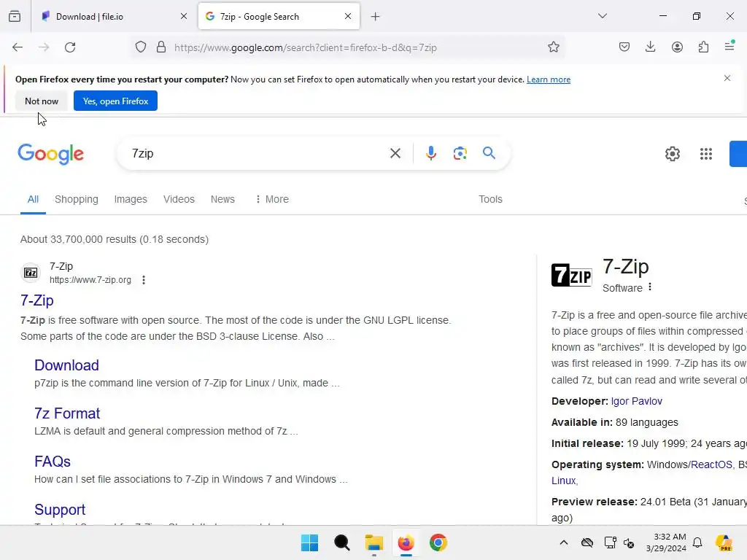Open Google apps grid
Viewport: 747px width, 560px height.
pos(706,154)
